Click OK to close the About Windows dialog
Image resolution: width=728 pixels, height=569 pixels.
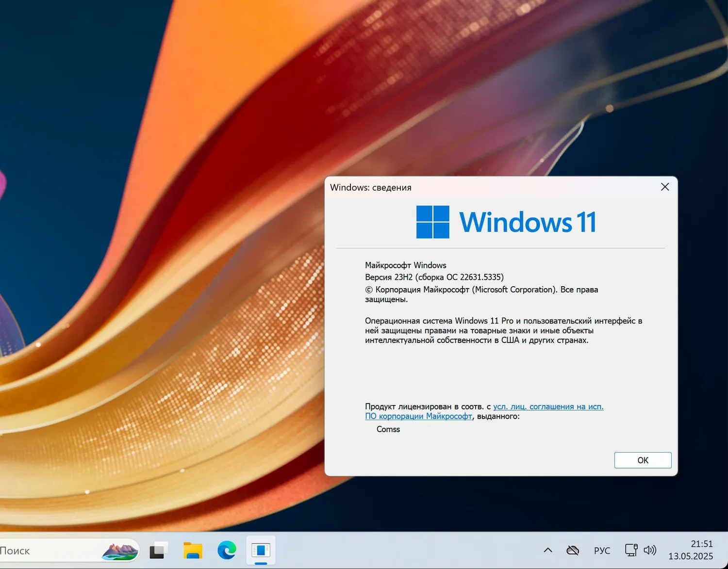coord(643,460)
